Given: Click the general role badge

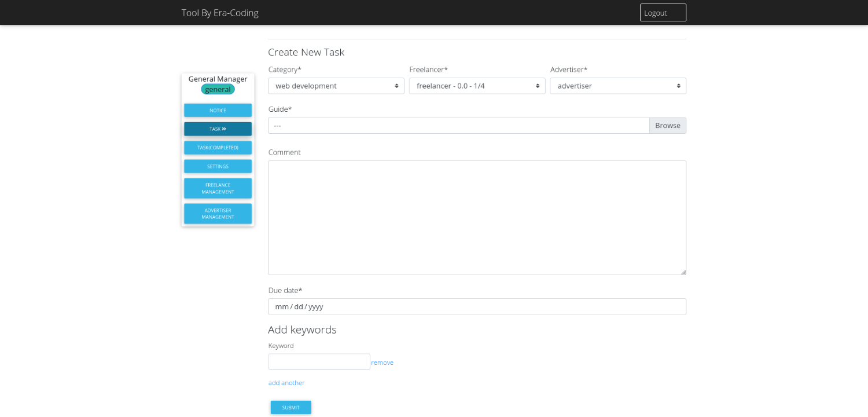Looking at the screenshot, I should coord(218,89).
